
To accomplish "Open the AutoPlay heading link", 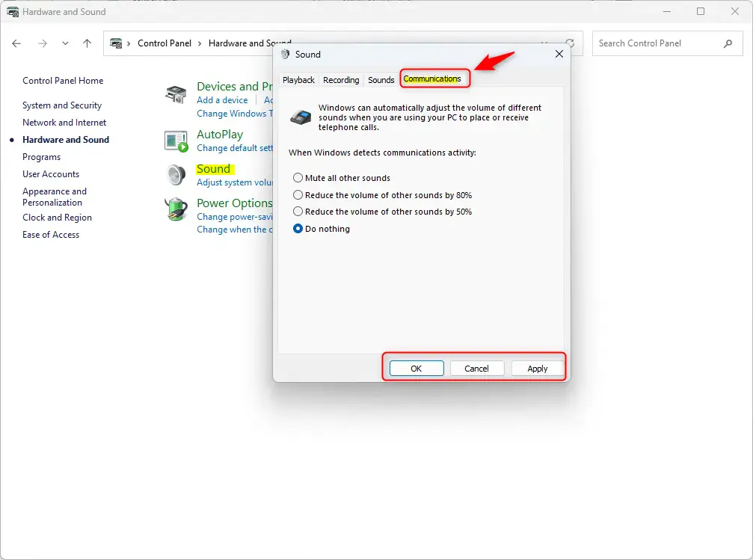I will coord(220,135).
